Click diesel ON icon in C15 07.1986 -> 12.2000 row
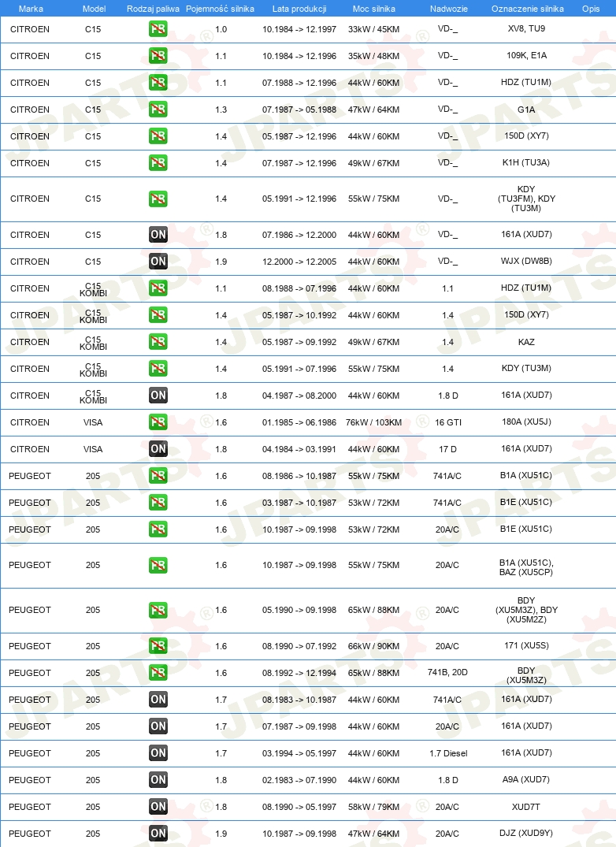Screen dimensions: 616x847 pos(158,235)
